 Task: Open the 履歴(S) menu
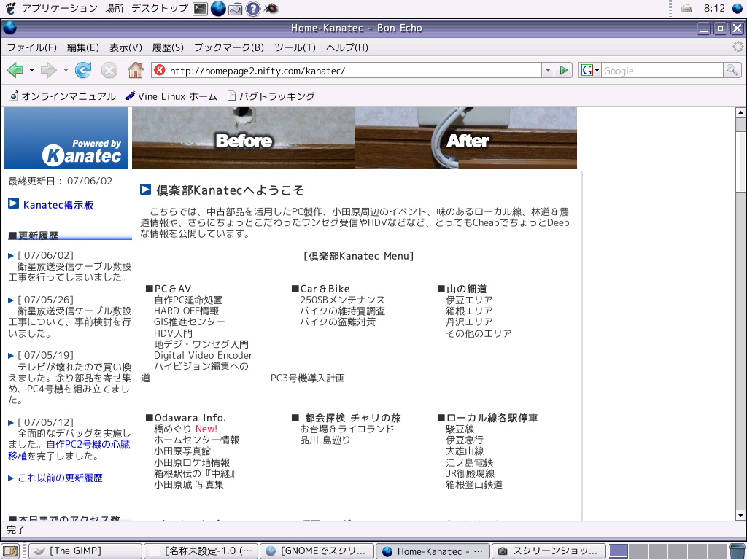click(168, 47)
